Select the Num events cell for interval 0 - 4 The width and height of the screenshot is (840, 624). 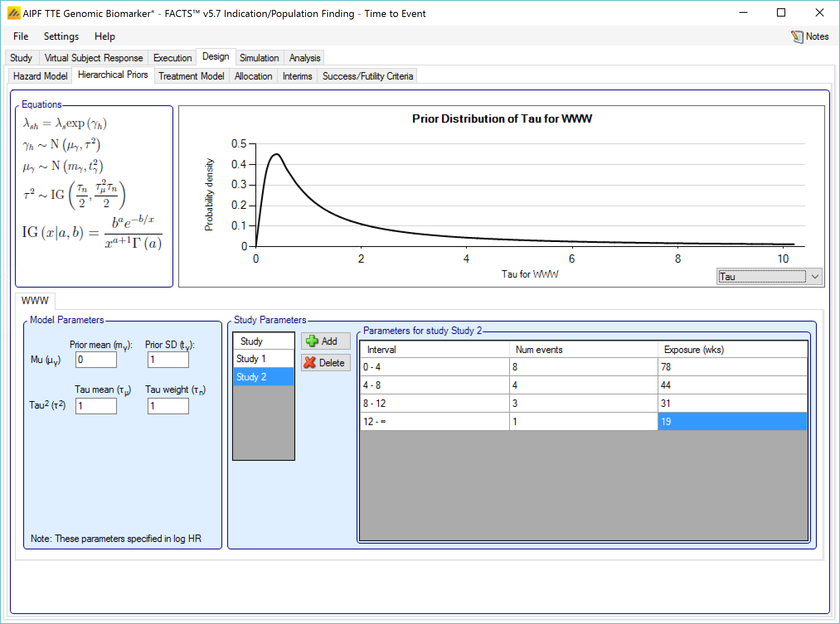pyautogui.click(x=583, y=367)
